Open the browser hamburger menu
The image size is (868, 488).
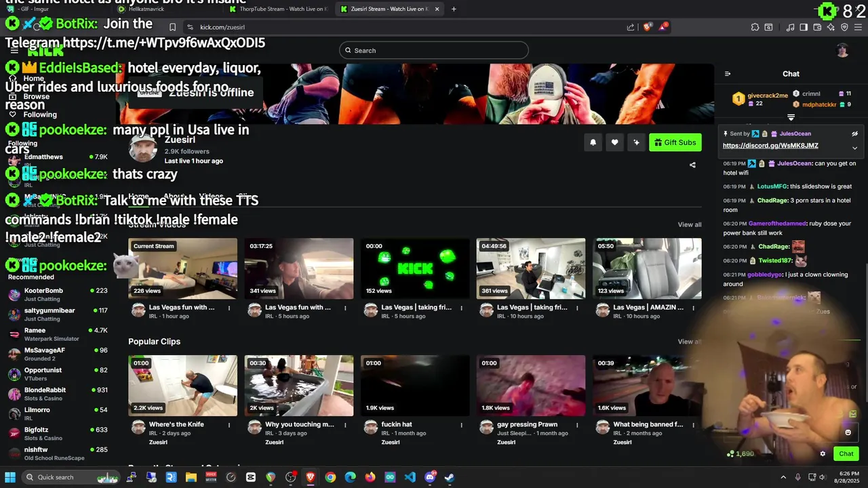click(x=859, y=27)
